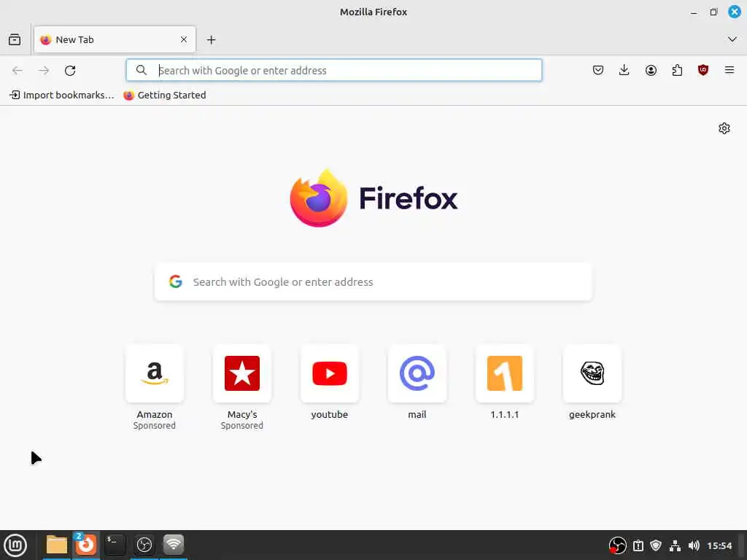Select the New Tab tab
This screenshot has width=747, height=560.
[x=115, y=39]
